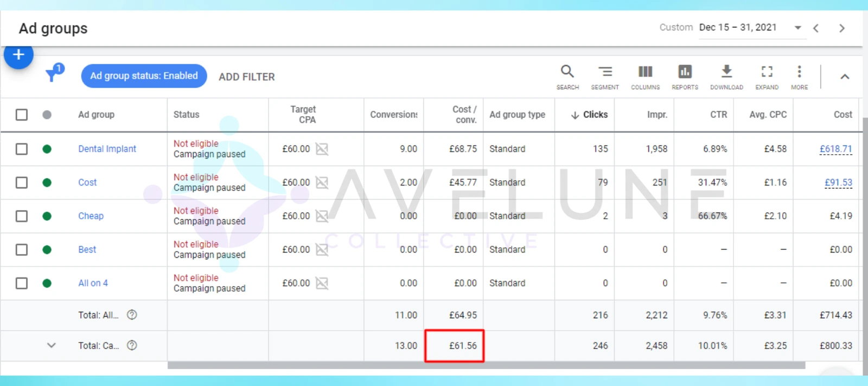Sort by the Impr. column header
Image resolution: width=868 pixels, height=386 pixels.
[x=657, y=115]
